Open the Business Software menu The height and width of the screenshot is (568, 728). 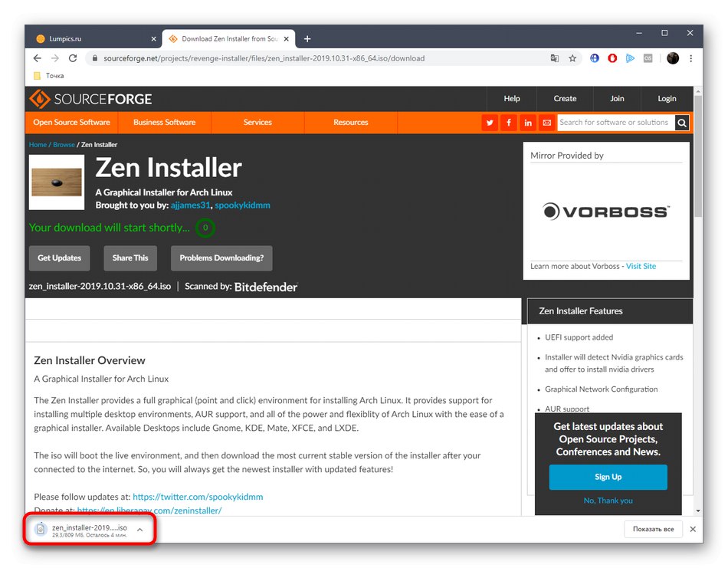click(164, 123)
